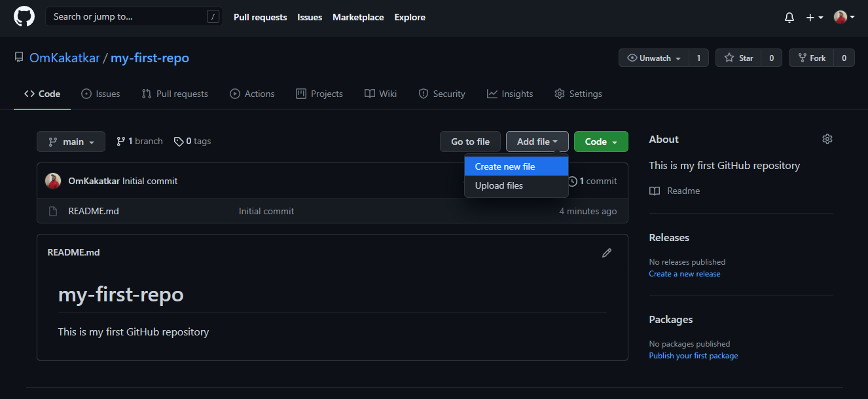Click the Star count badge

(x=771, y=58)
